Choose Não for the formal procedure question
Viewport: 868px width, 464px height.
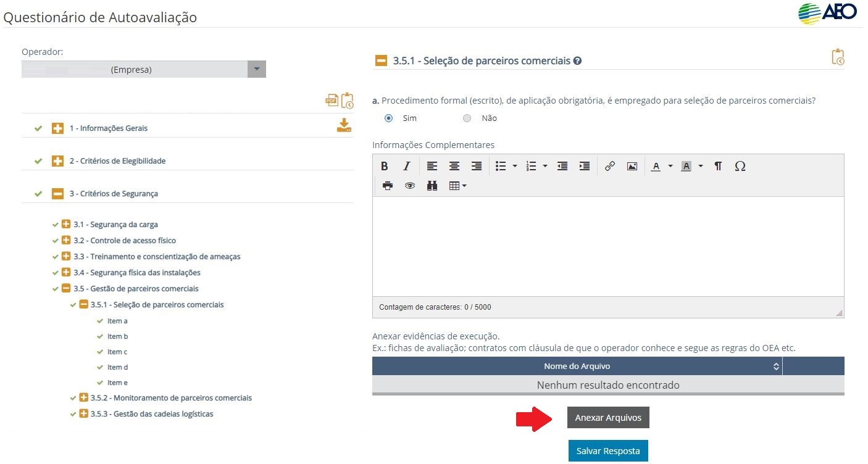pos(467,118)
